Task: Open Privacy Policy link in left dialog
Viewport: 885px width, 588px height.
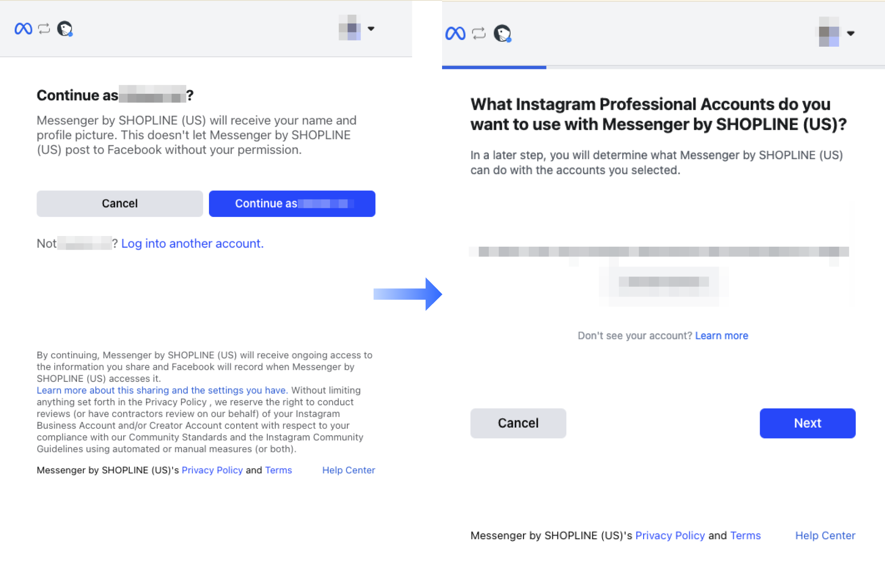Action: click(212, 470)
